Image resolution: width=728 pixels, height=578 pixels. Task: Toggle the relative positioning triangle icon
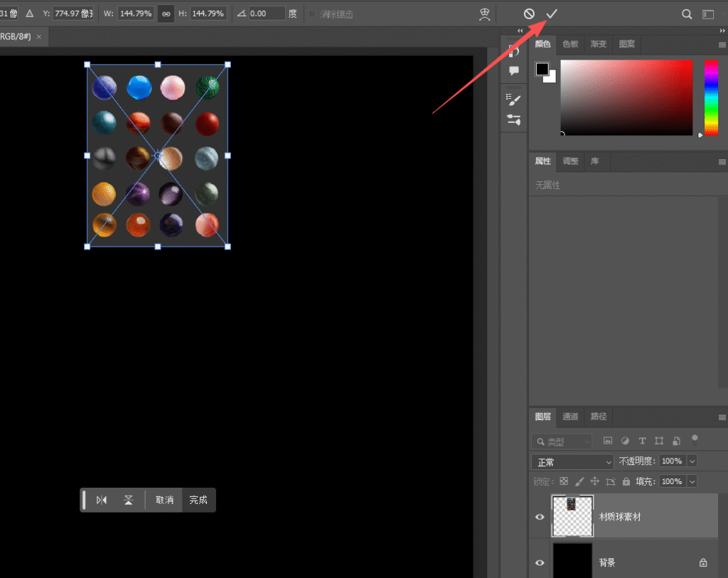(30, 14)
